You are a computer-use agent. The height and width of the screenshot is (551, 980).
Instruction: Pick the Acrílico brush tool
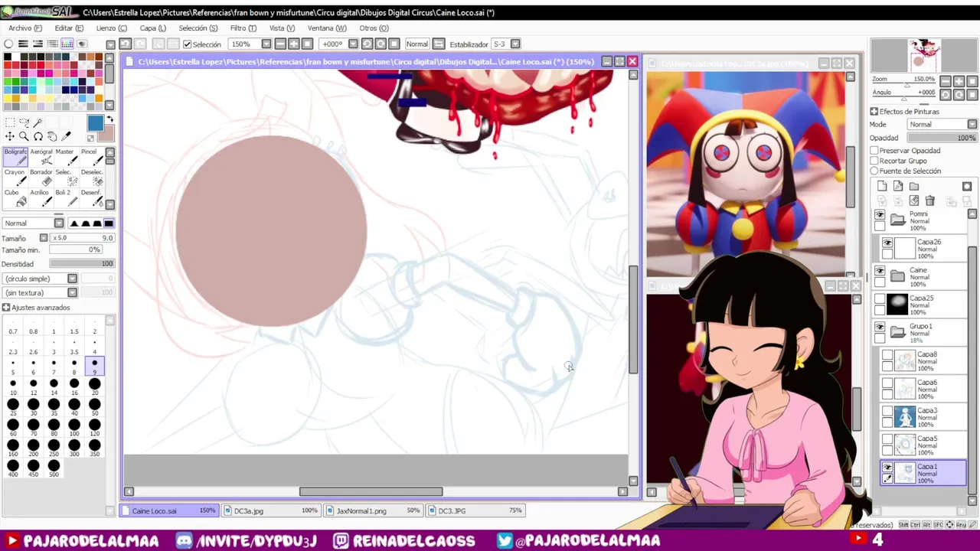click(41, 198)
